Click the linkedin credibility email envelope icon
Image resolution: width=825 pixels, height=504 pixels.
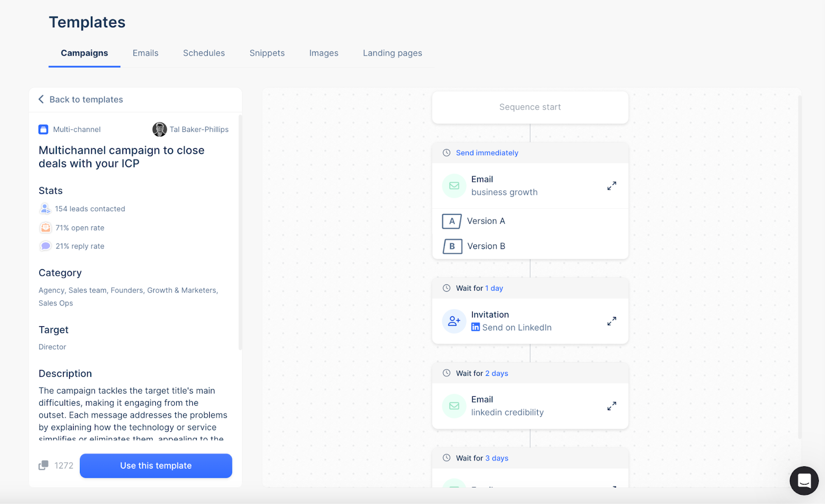(x=454, y=406)
